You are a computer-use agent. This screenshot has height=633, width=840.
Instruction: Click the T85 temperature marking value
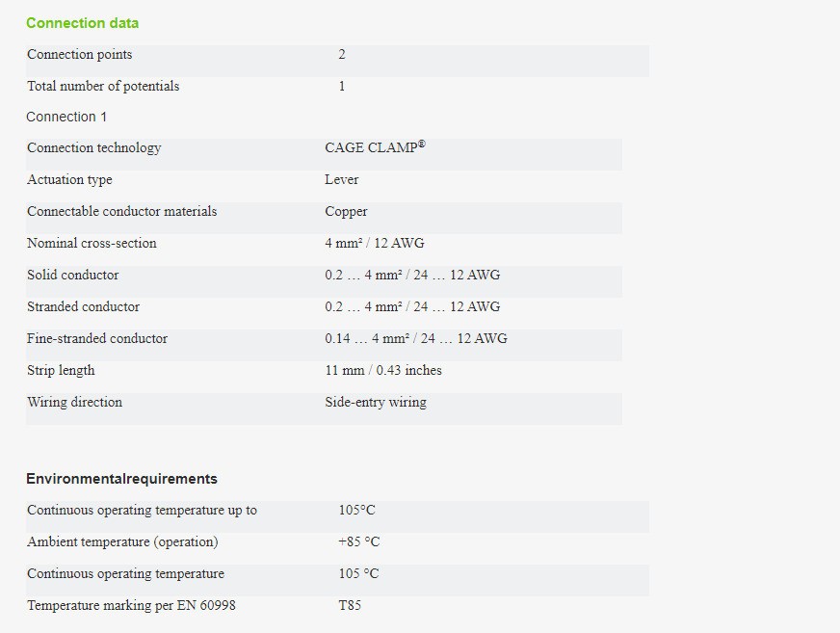coord(350,606)
